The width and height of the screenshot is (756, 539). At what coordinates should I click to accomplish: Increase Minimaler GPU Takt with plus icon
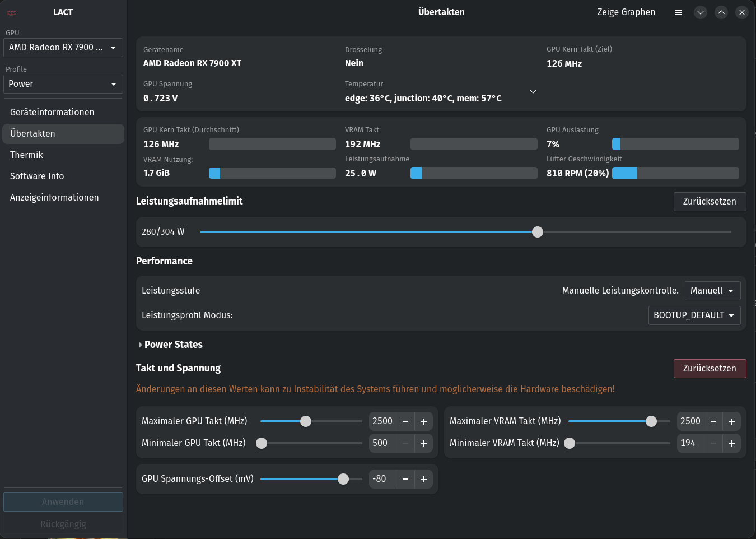(423, 443)
